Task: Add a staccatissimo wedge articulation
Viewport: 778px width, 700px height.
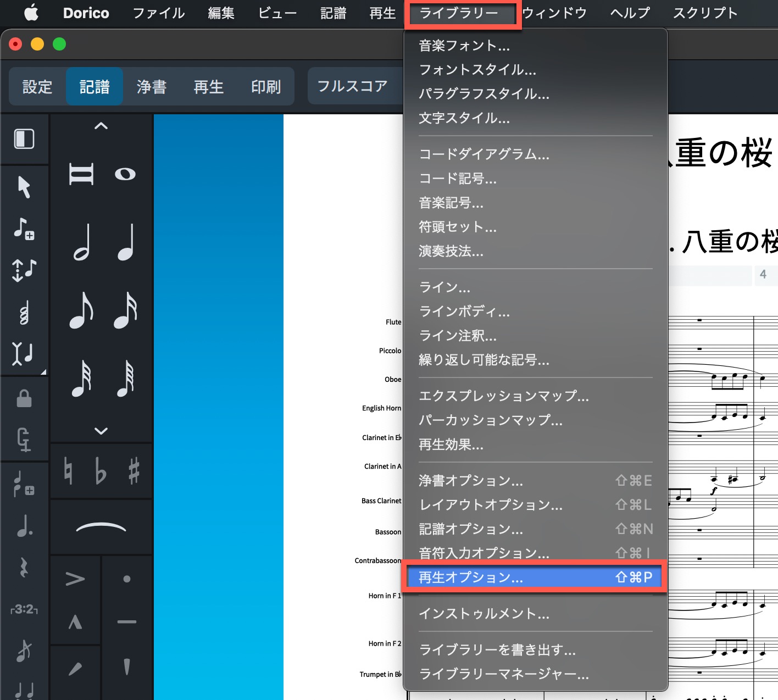Action: (x=127, y=666)
